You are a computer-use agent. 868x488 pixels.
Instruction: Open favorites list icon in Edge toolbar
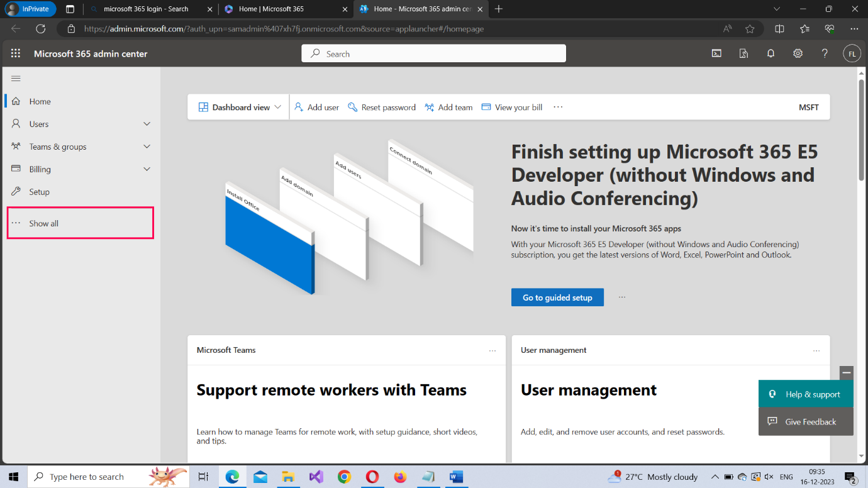click(x=804, y=28)
